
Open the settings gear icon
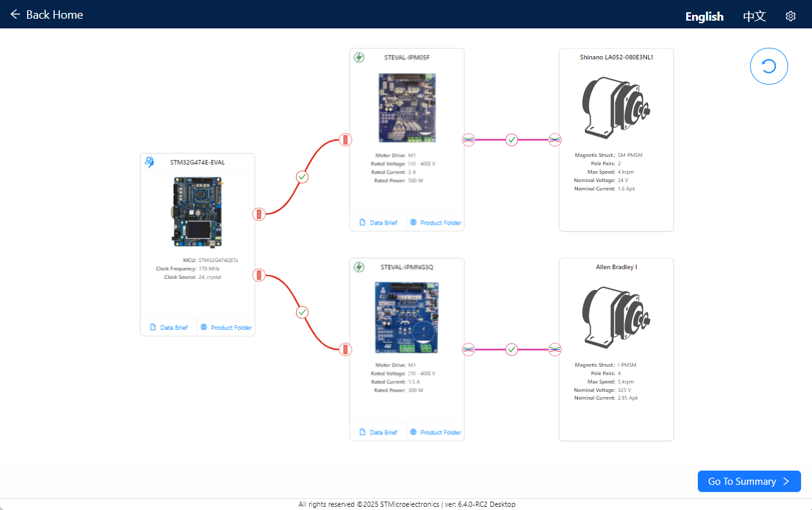point(791,16)
